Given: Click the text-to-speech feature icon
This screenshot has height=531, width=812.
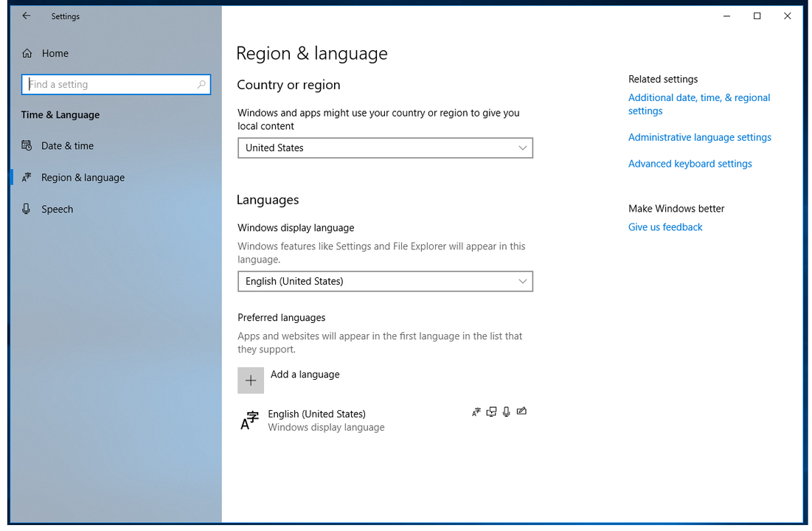Looking at the screenshot, I should tap(491, 412).
